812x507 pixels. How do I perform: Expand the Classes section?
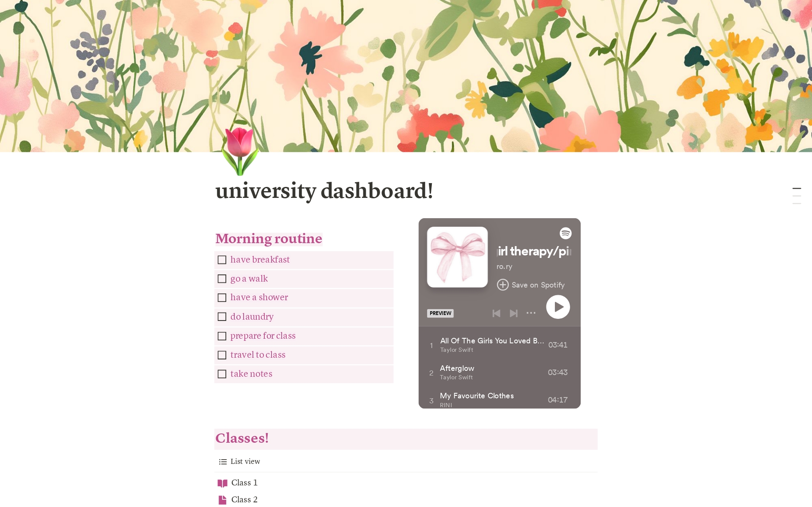[x=241, y=438]
